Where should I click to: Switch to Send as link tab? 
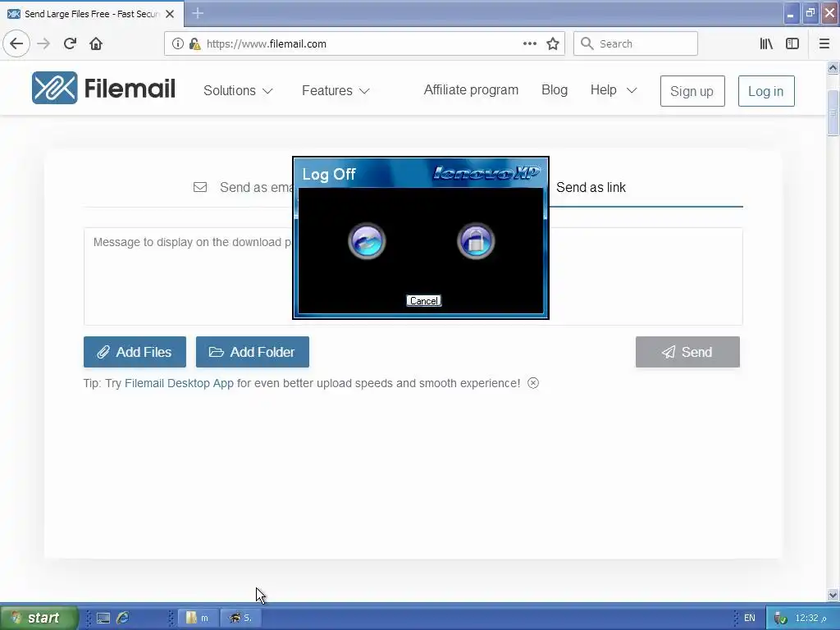click(x=591, y=188)
